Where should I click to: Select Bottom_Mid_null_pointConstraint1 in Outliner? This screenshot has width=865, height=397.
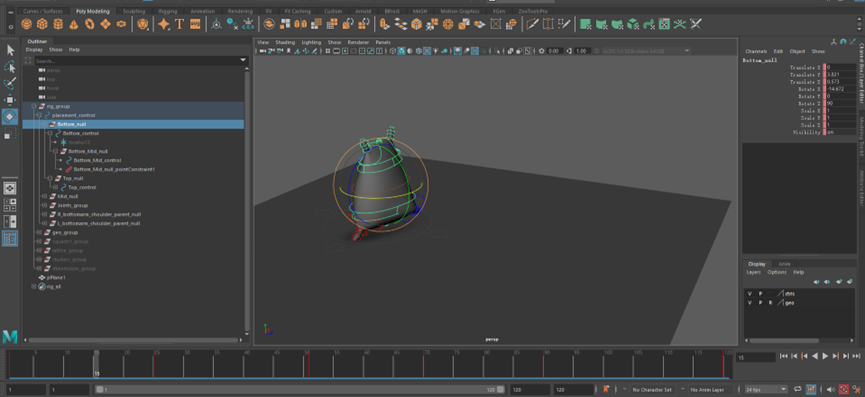pyautogui.click(x=114, y=169)
